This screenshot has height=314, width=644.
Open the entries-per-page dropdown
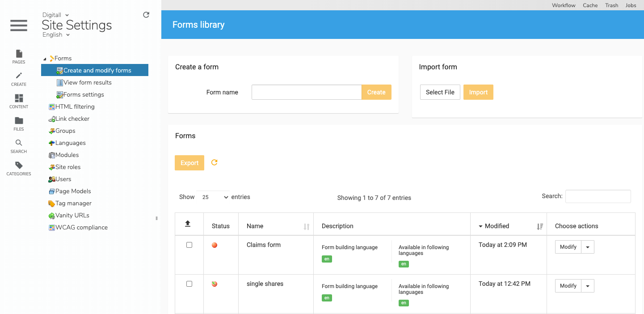(x=213, y=197)
